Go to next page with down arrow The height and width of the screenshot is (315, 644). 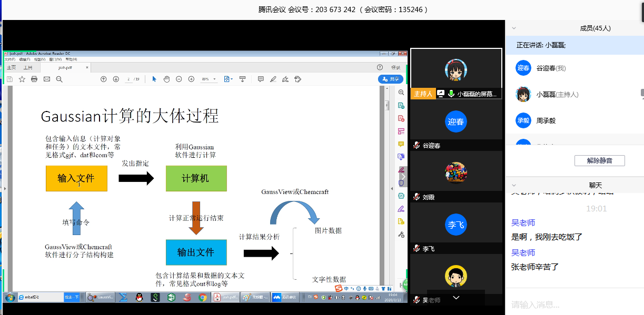pos(115,79)
